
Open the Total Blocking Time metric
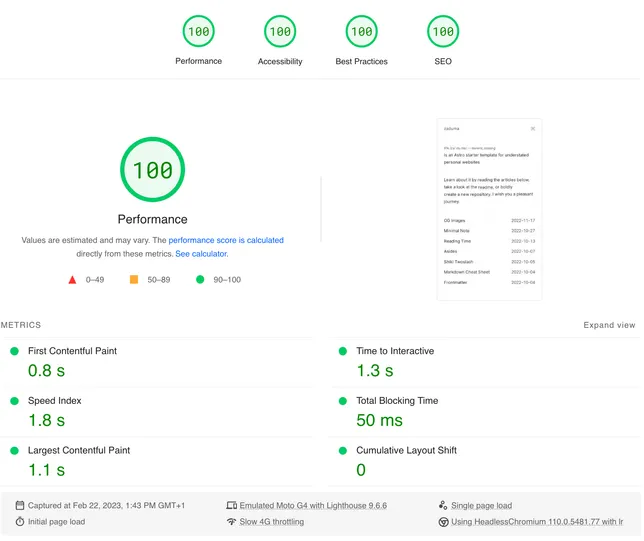coord(397,401)
